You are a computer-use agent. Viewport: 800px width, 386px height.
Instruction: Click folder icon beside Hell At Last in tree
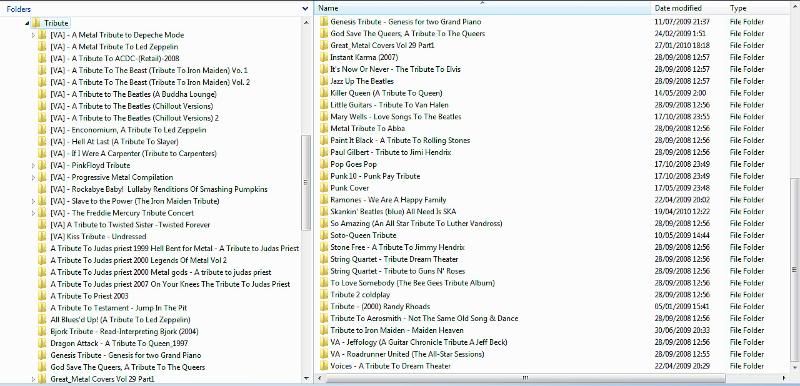click(x=42, y=141)
